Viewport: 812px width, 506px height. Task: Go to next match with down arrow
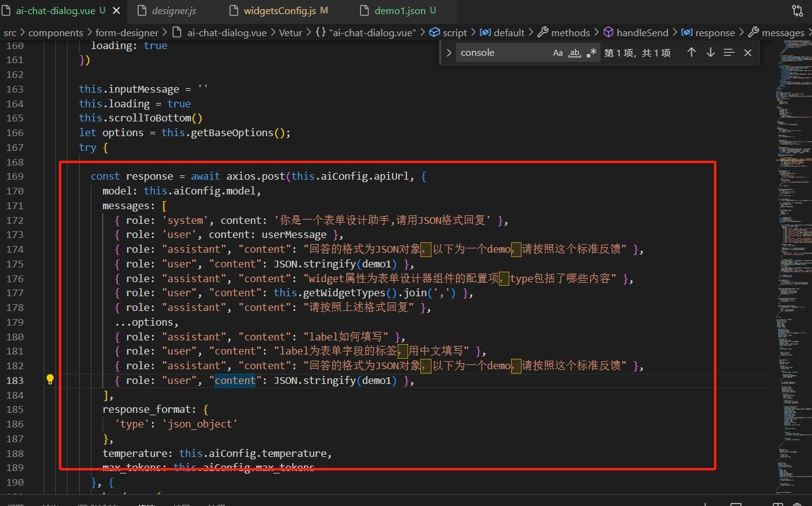click(x=710, y=53)
